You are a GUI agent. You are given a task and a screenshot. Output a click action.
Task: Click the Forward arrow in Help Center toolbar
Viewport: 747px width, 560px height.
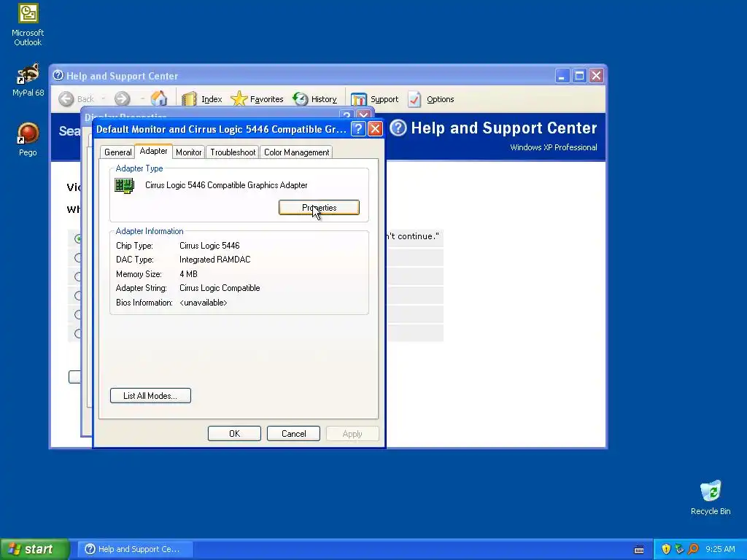pos(122,99)
